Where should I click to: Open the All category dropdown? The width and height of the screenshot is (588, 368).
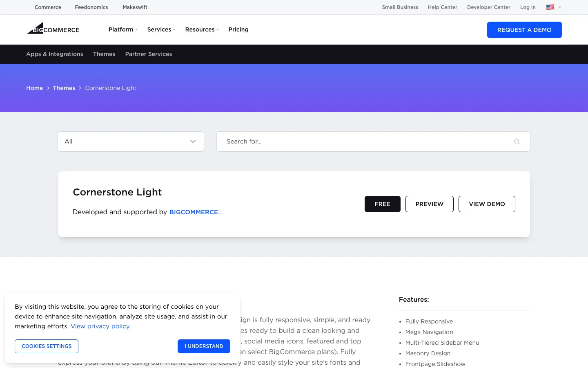131,141
